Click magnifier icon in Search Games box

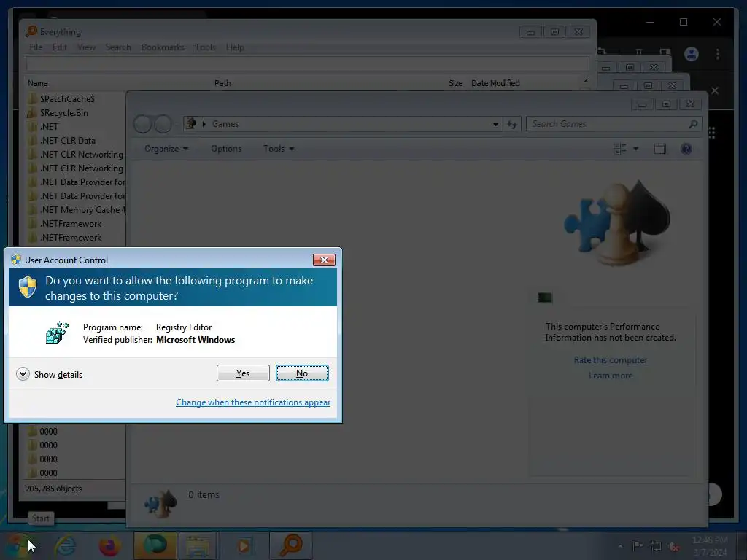click(693, 124)
